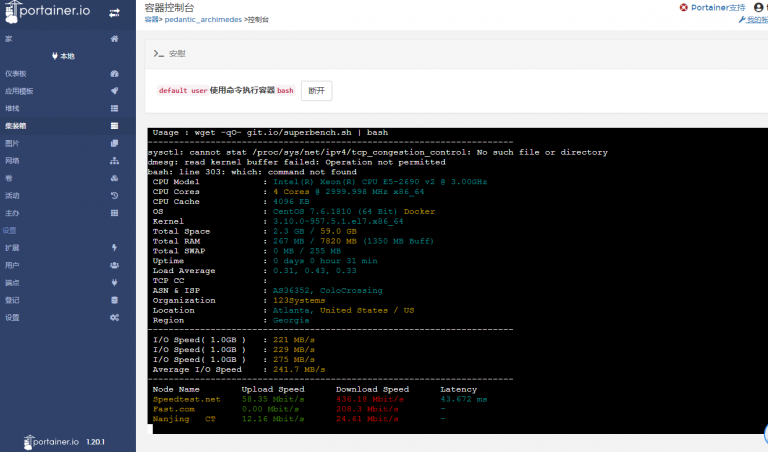Click the 登记 registries database icon
This screenshot has width=768, height=452.
[115, 299]
